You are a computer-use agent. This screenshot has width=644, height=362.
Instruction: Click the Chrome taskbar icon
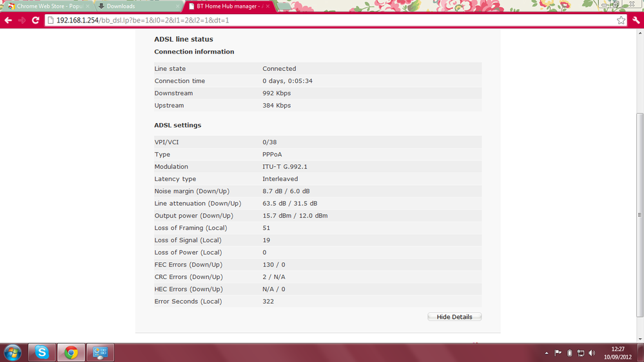tap(71, 352)
